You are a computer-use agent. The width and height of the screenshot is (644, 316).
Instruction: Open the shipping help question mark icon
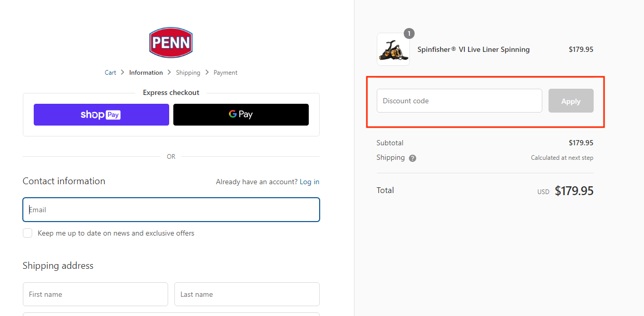[413, 158]
